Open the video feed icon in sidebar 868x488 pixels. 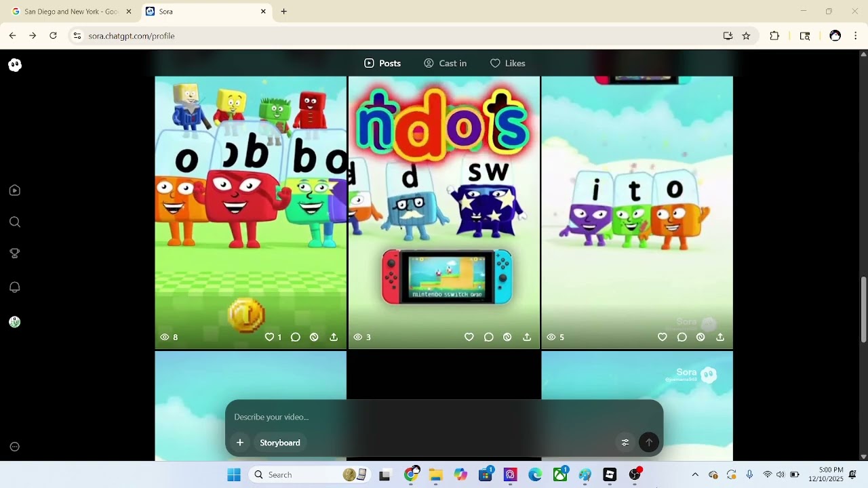(15, 190)
